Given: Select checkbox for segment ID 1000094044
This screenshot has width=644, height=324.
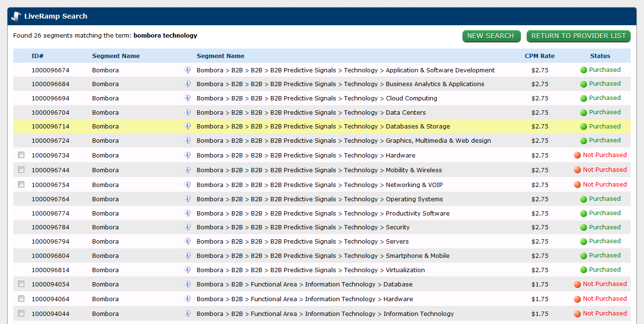Looking at the screenshot, I should tap(21, 314).
